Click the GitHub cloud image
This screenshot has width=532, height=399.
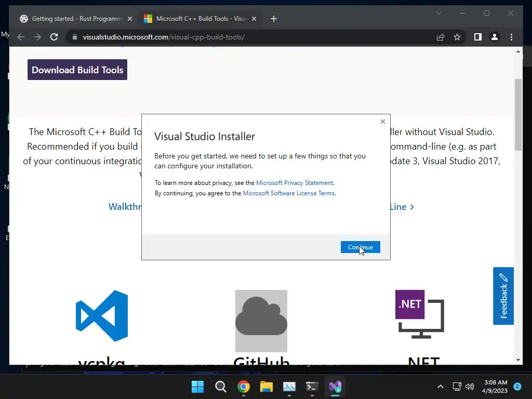click(261, 321)
